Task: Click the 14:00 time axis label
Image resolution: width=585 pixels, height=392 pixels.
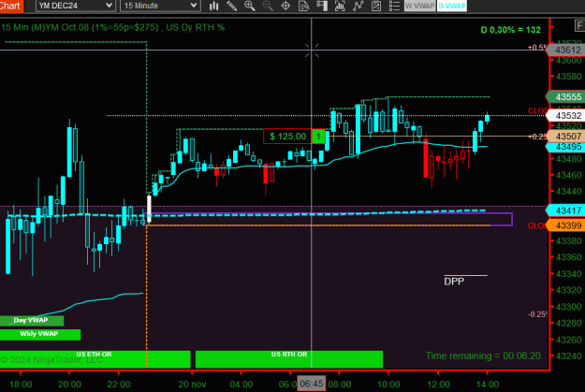Action: pyautogui.click(x=488, y=385)
